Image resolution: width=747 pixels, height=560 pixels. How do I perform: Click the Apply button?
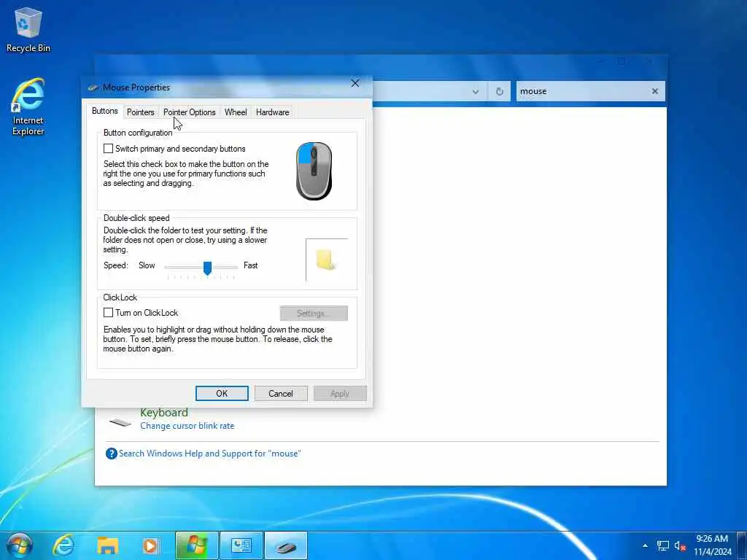pyautogui.click(x=340, y=393)
